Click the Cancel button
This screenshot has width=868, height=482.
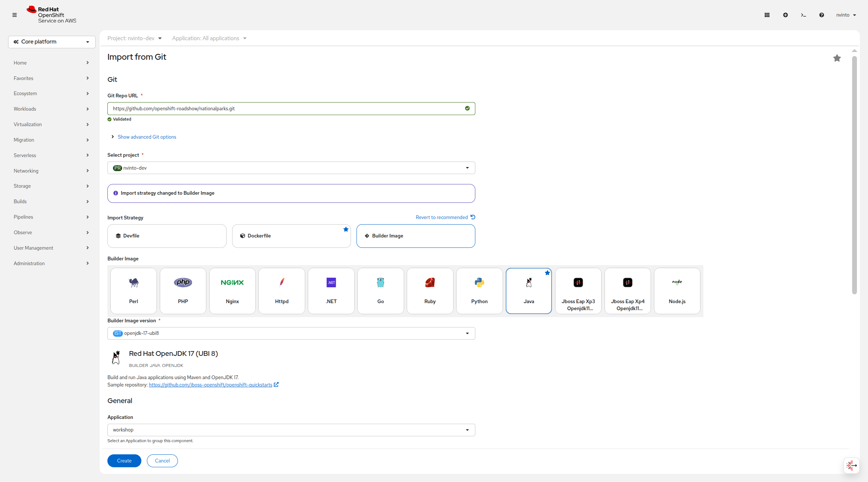click(x=162, y=461)
